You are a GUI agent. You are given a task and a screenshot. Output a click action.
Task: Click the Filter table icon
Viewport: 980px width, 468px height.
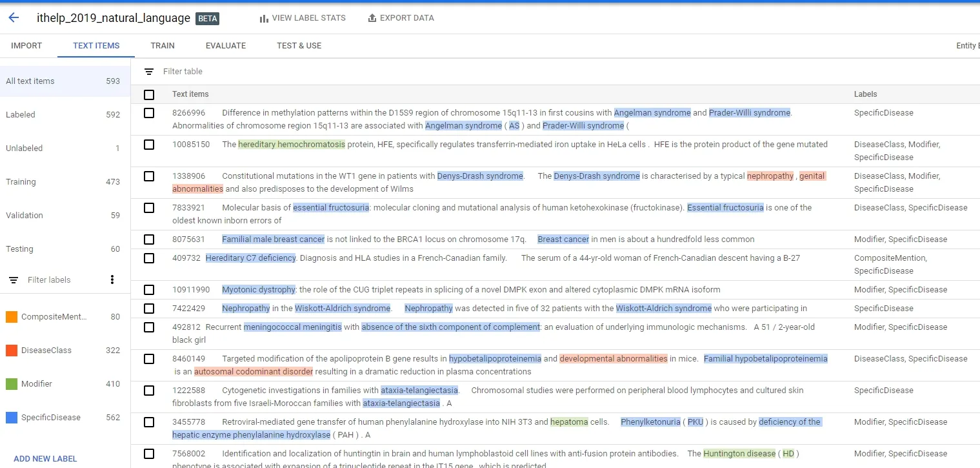[149, 72]
